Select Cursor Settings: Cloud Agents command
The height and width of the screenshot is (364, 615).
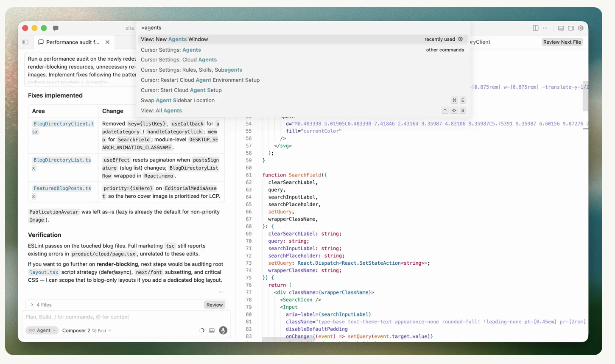pyautogui.click(x=303, y=59)
